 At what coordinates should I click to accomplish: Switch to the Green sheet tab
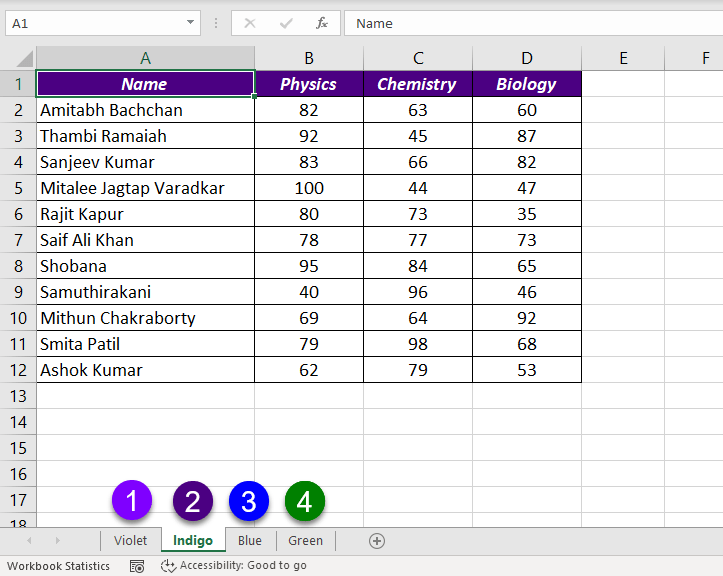(x=305, y=540)
